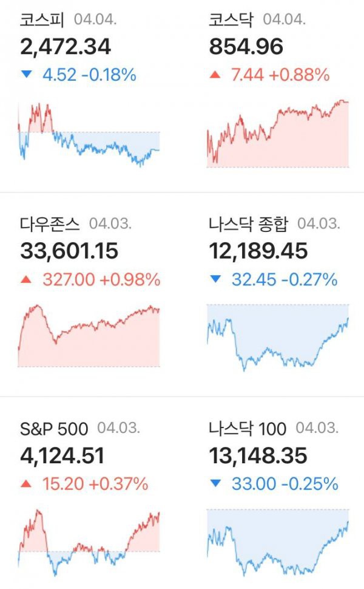Viewport: 364px width, 589px height.
Task: Click the red up triangle under S&P 500
Action: 26,483
